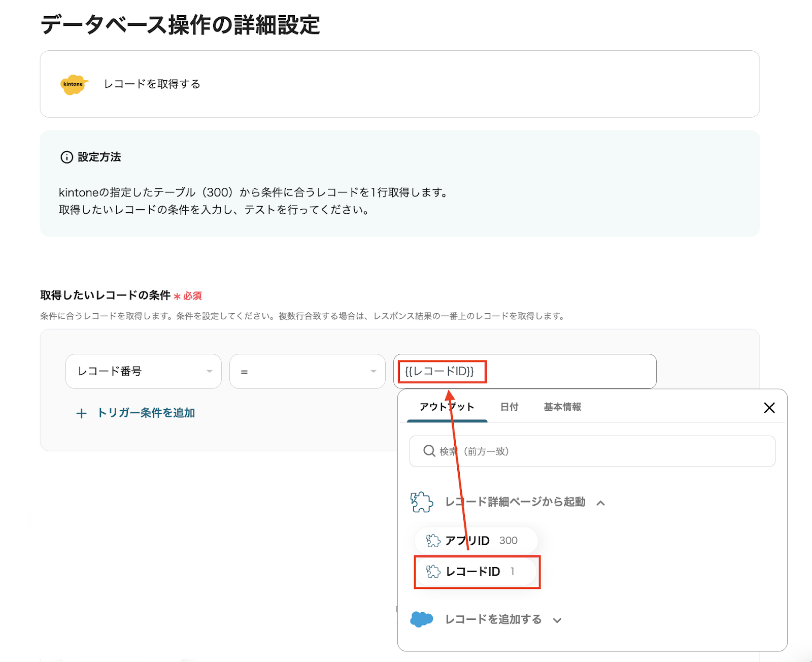Click the magnifier icon in the search box
The width and height of the screenshot is (812, 662).
tap(429, 451)
